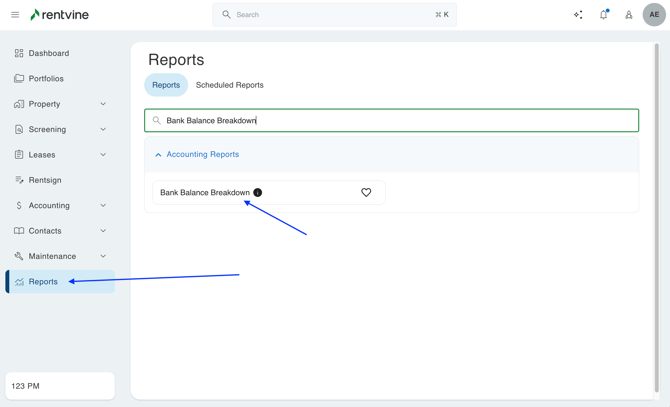
Task: Select the Reports tab
Action: (x=166, y=85)
